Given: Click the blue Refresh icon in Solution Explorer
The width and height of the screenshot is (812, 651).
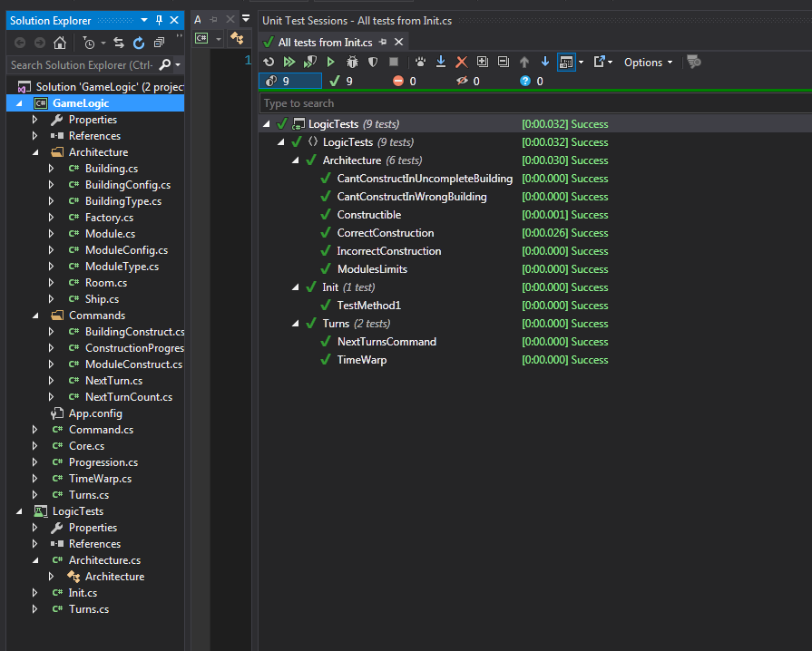Looking at the screenshot, I should pyautogui.click(x=139, y=43).
